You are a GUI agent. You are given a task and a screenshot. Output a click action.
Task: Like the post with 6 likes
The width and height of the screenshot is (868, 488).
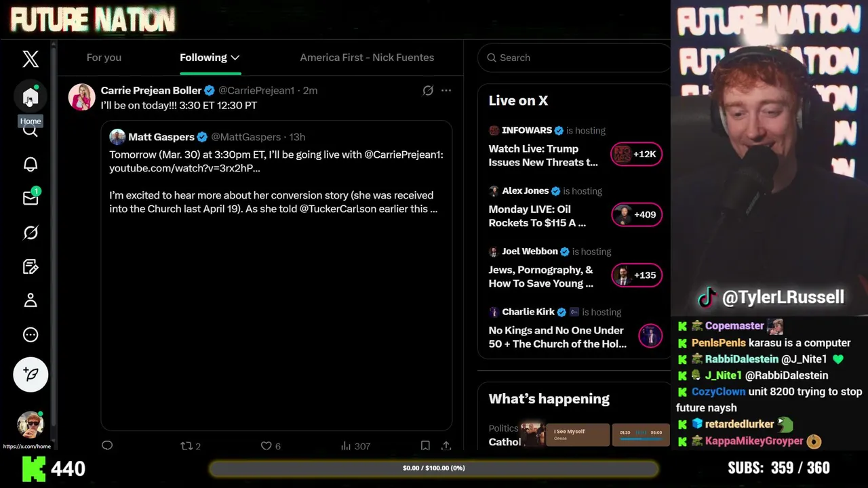pyautogui.click(x=271, y=445)
